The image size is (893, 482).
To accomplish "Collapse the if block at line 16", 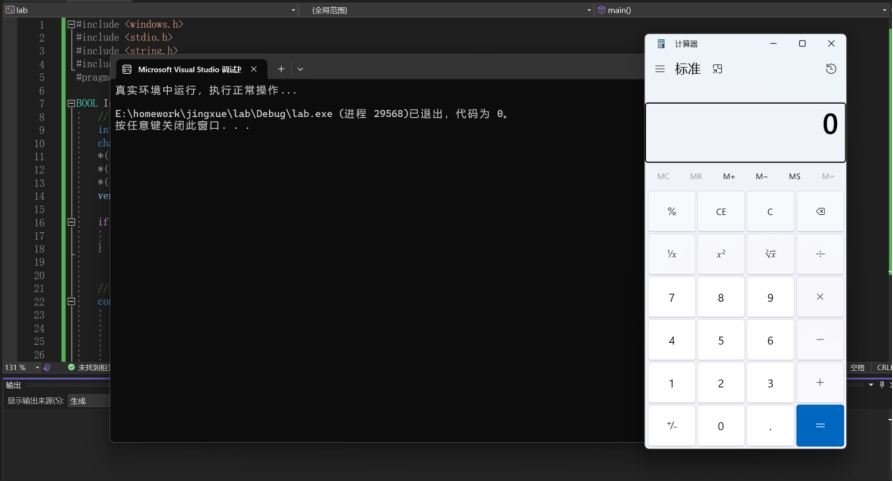I will 71,222.
